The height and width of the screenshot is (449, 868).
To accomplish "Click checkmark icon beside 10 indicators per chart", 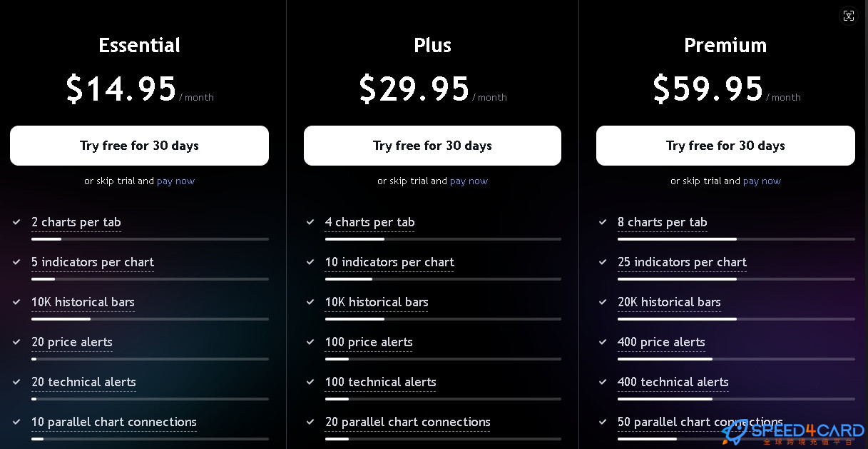I will tap(310, 262).
